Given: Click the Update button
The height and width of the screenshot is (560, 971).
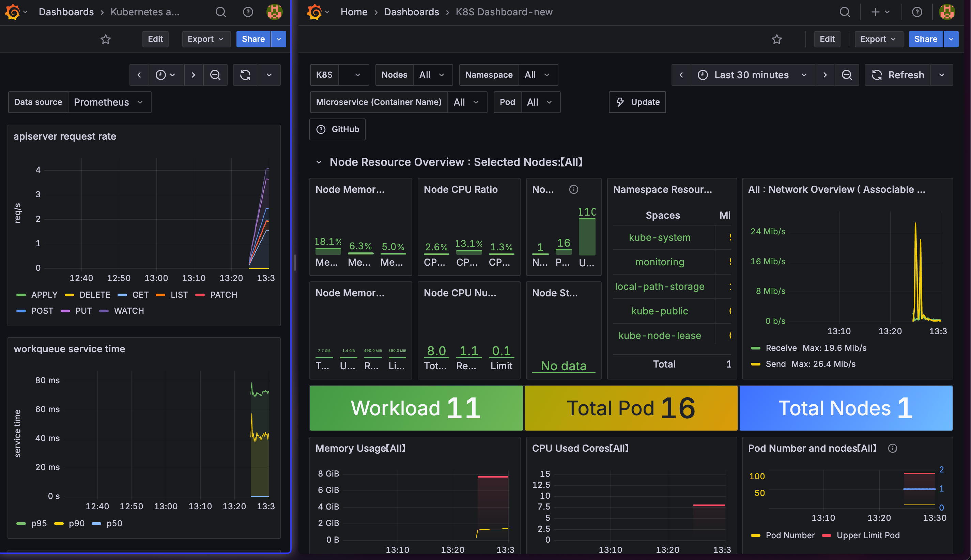Looking at the screenshot, I should (637, 102).
